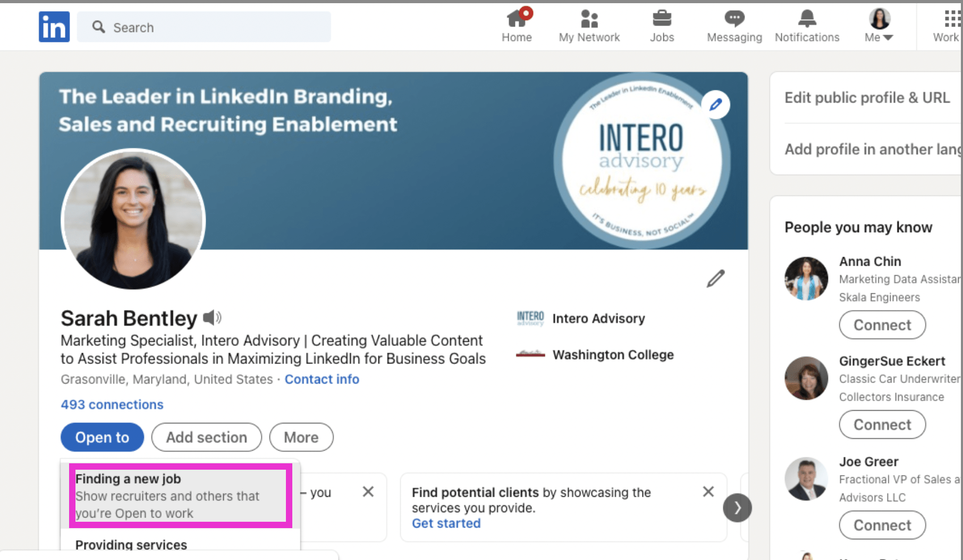Open Anna Chin name link

tap(870, 261)
